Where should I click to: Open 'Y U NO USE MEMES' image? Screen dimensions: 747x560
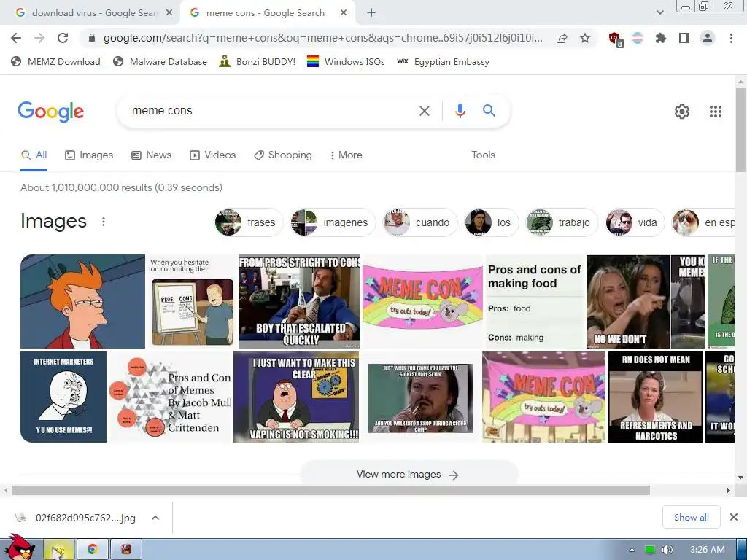pos(63,397)
